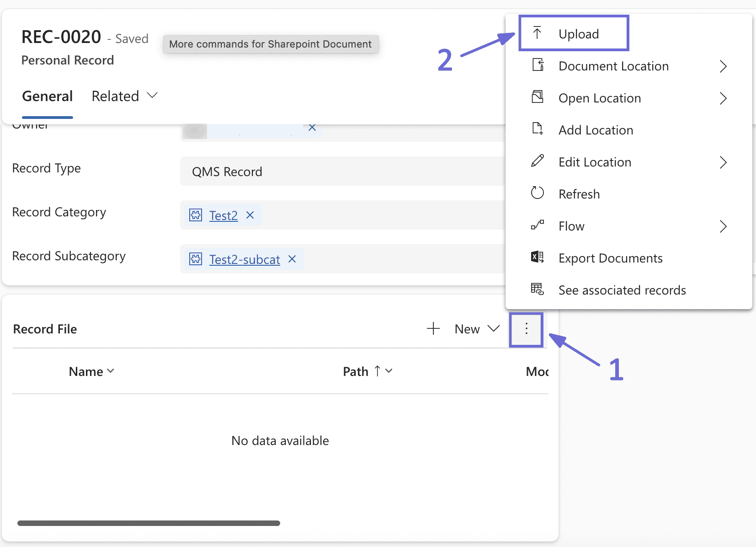Image resolution: width=756 pixels, height=547 pixels.
Task: Choose Refresh in the command menu
Action: pyautogui.click(x=629, y=194)
